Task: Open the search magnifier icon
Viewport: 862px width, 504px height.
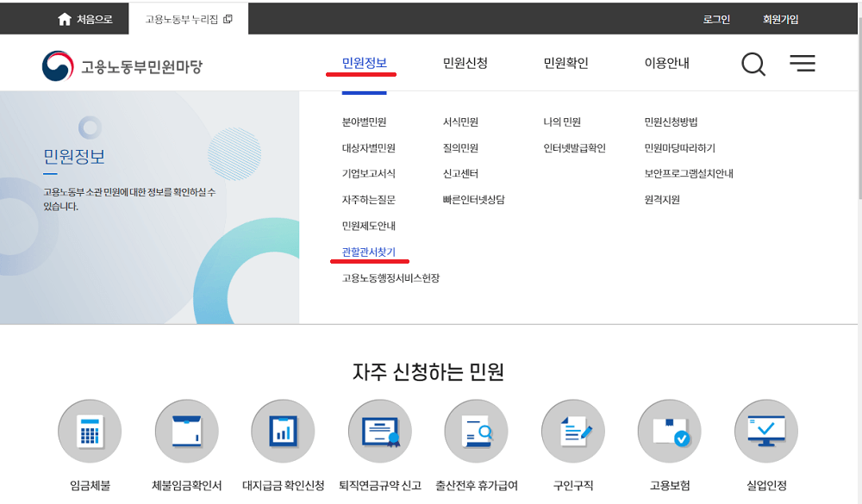Action: tap(753, 63)
